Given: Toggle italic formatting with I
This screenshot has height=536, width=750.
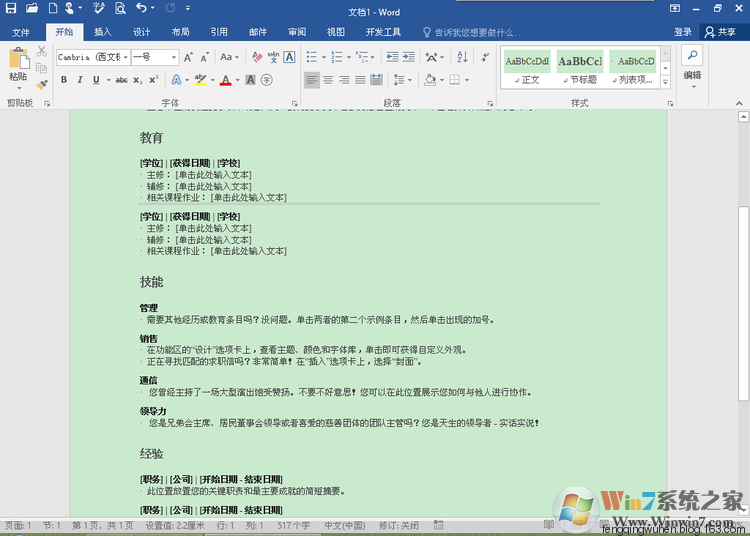Looking at the screenshot, I should coord(79,80).
